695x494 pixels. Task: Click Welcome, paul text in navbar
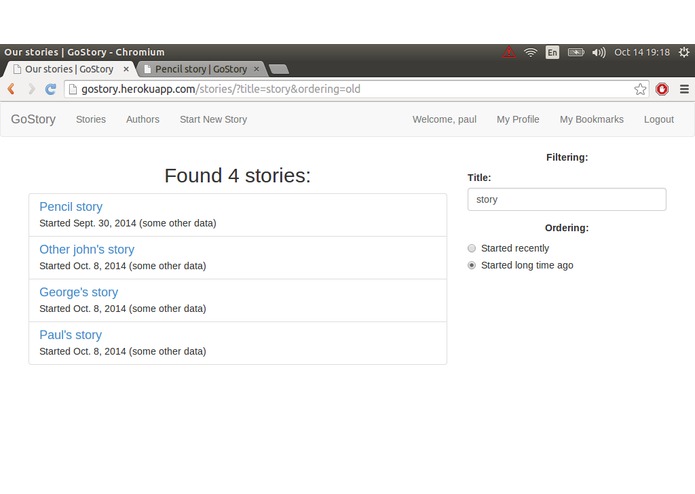445,119
